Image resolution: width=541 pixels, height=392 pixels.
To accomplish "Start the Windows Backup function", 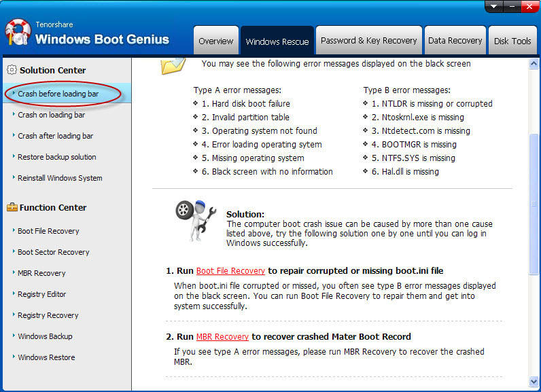I will 45,336.
